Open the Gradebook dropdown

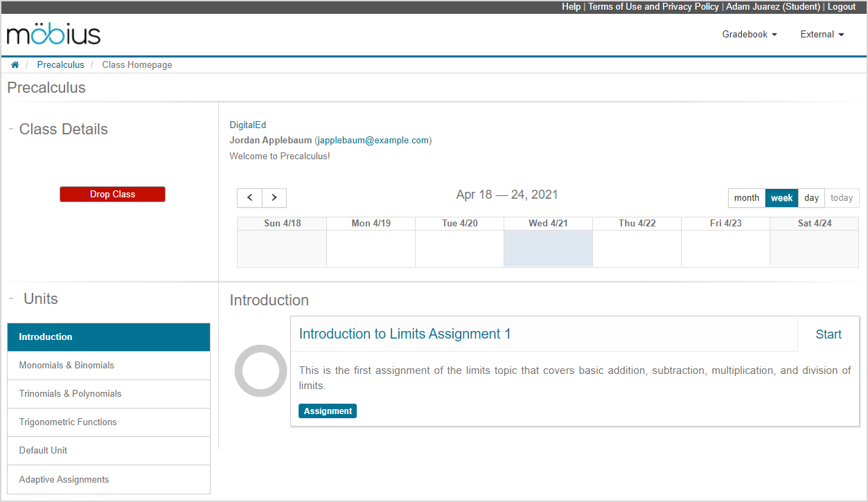[x=749, y=33]
